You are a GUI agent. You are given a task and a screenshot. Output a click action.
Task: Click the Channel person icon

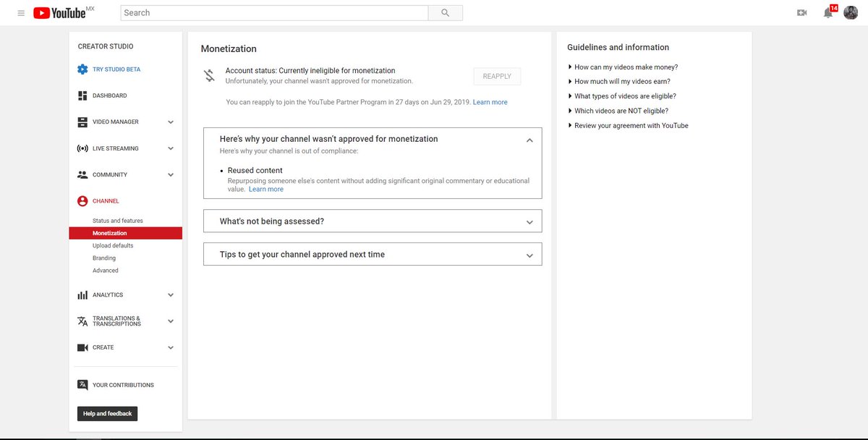[82, 201]
